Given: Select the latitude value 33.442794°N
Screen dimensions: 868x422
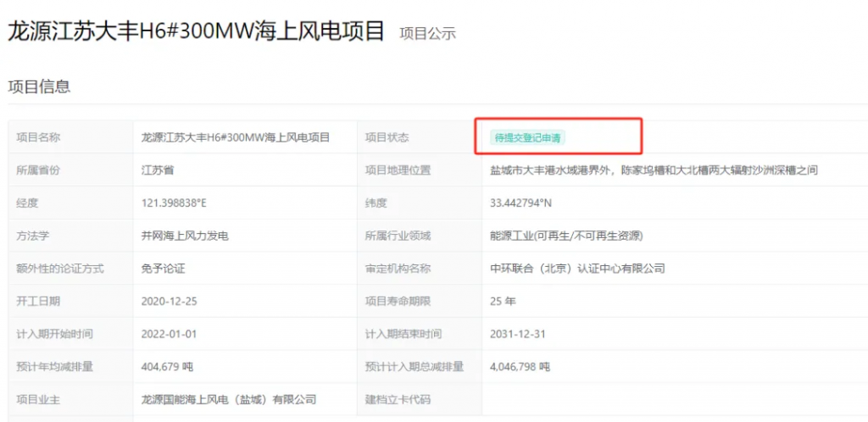Looking at the screenshot, I should tap(520, 203).
